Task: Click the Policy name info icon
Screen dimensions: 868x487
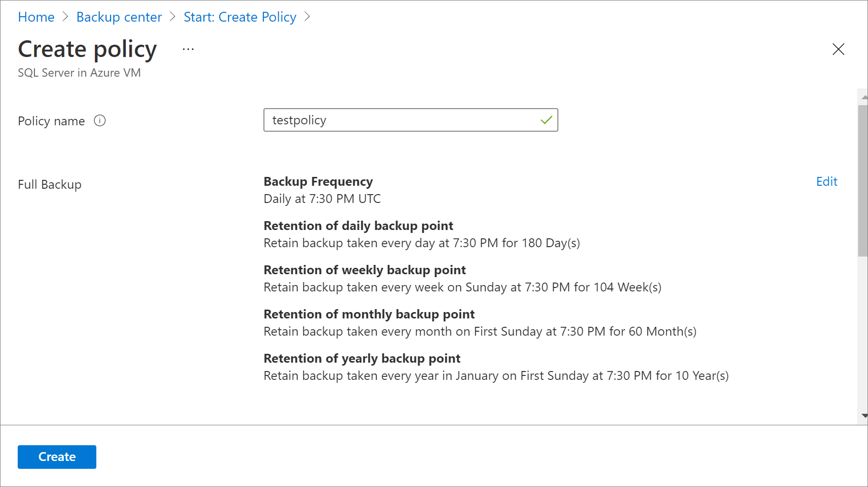Action: coord(100,120)
